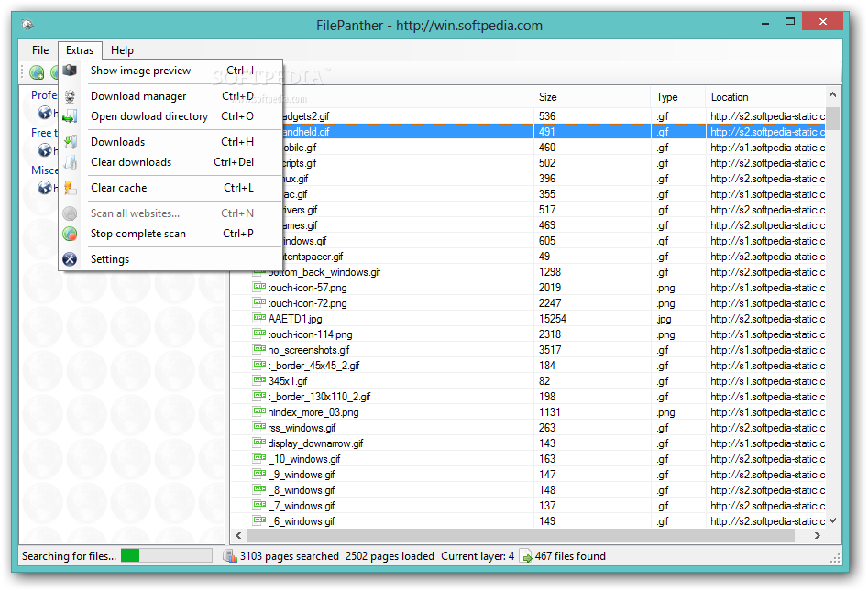
Task: Click the '467 files found' status text
Action: 570,555
